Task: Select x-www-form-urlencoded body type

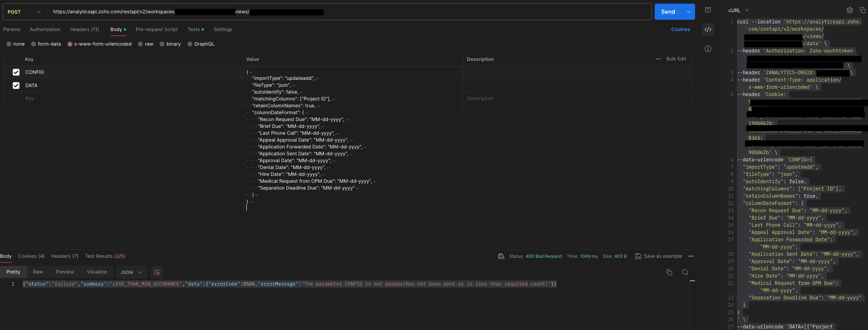Action: click(70, 44)
